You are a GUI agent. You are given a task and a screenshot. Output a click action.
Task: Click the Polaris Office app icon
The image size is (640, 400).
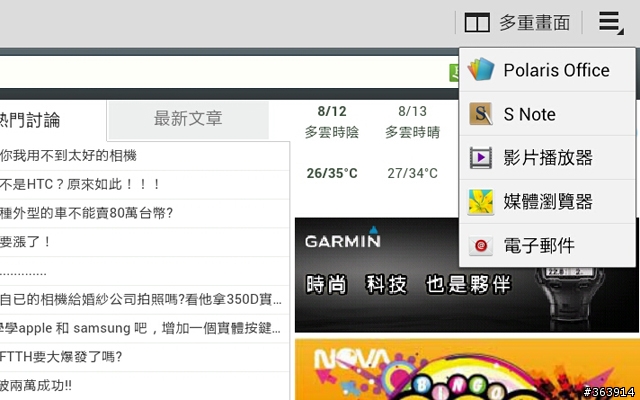click(x=480, y=70)
